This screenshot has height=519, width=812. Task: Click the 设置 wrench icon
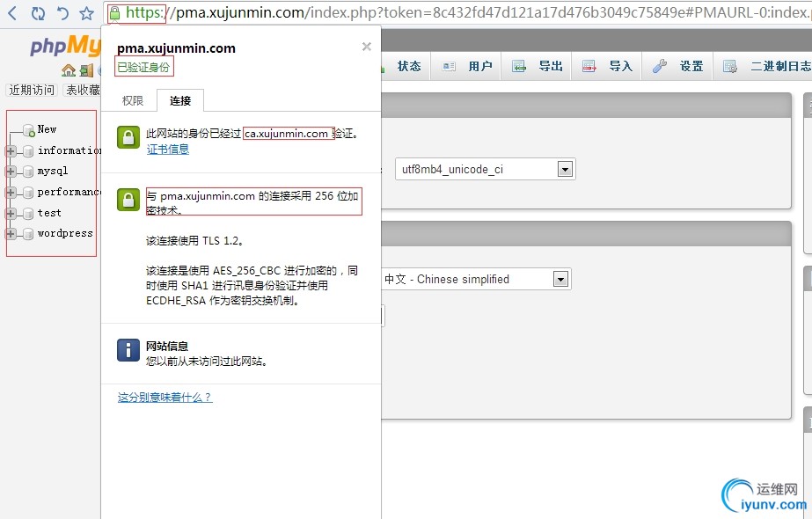click(x=659, y=66)
